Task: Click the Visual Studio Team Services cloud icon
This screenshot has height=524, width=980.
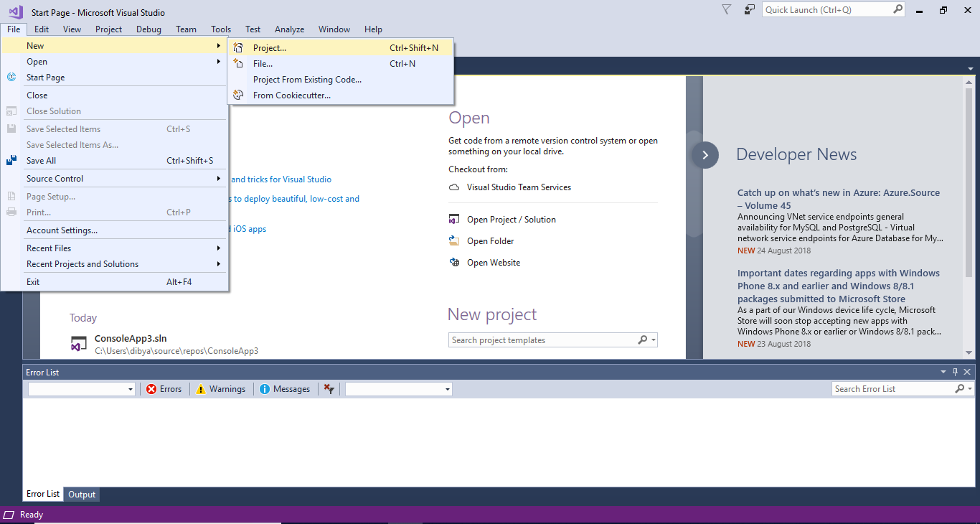Action: coord(454,187)
